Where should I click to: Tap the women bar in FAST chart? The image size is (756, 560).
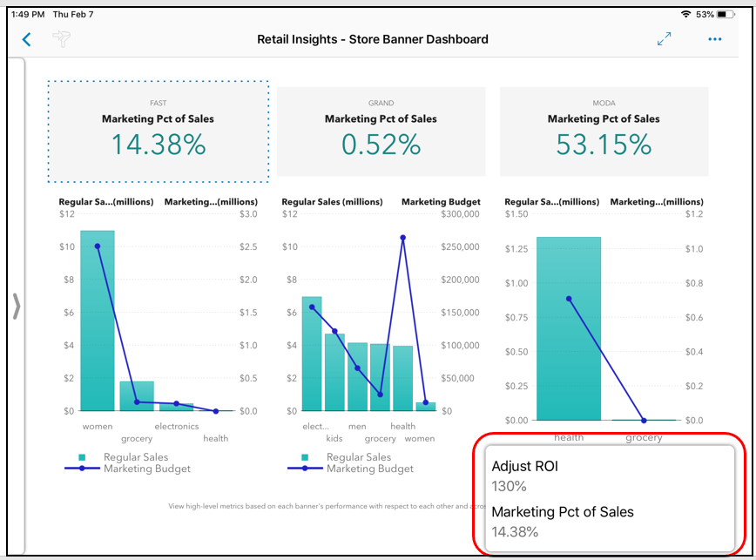[x=98, y=322]
